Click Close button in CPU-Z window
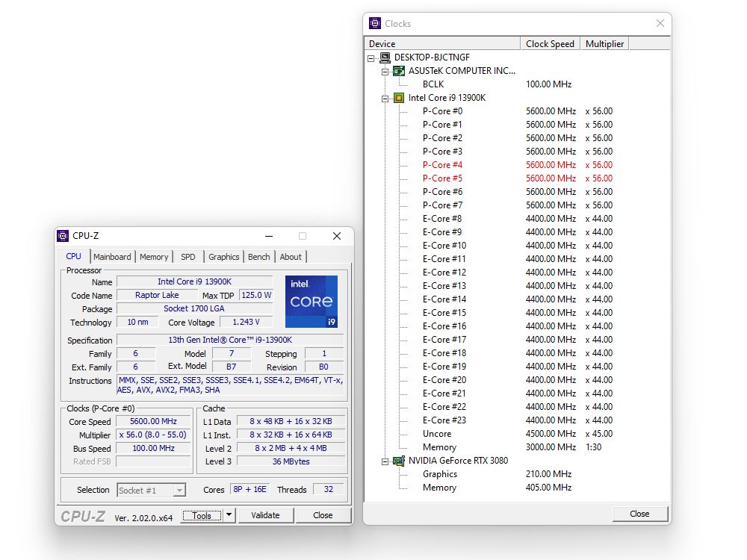 (x=323, y=515)
